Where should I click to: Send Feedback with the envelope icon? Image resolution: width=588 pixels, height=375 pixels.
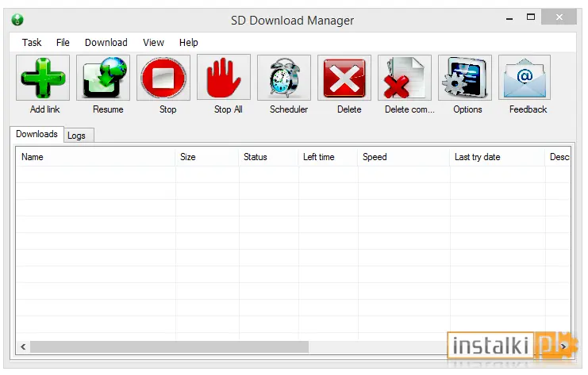[x=525, y=78]
